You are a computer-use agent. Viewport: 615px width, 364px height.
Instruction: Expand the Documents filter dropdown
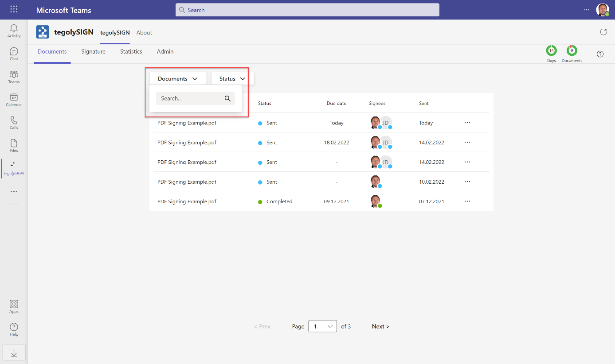[x=178, y=78]
